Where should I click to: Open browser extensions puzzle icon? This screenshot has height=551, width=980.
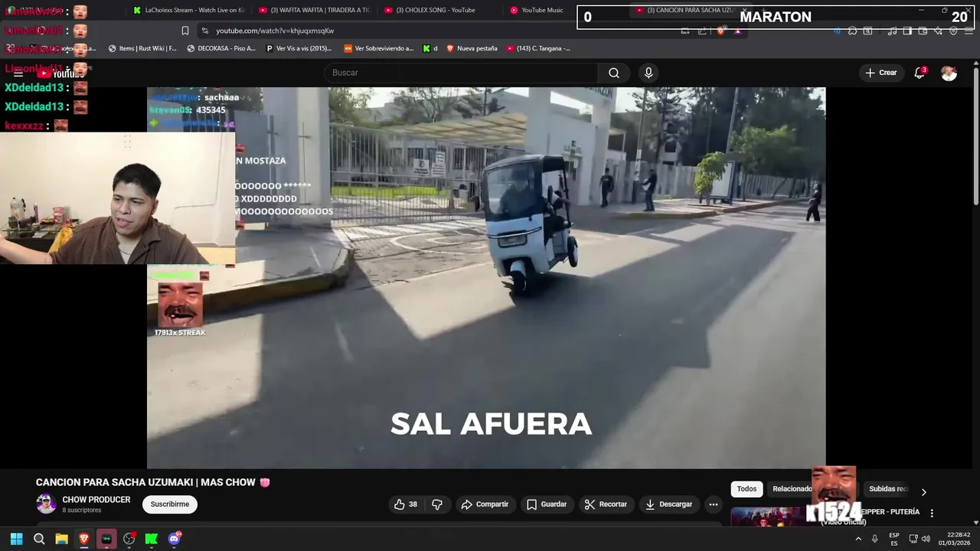(852, 31)
